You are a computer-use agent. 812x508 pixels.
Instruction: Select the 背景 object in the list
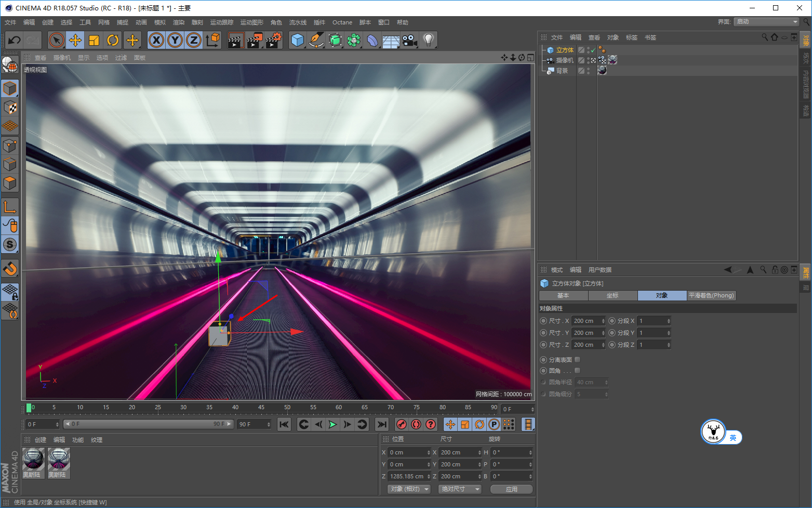pyautogui.click(x=562, y=71)
